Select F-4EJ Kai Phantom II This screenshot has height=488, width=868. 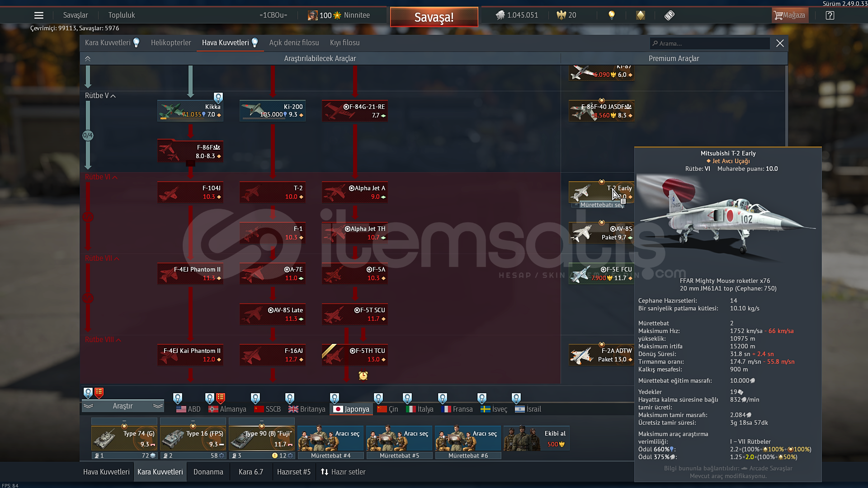190,355
